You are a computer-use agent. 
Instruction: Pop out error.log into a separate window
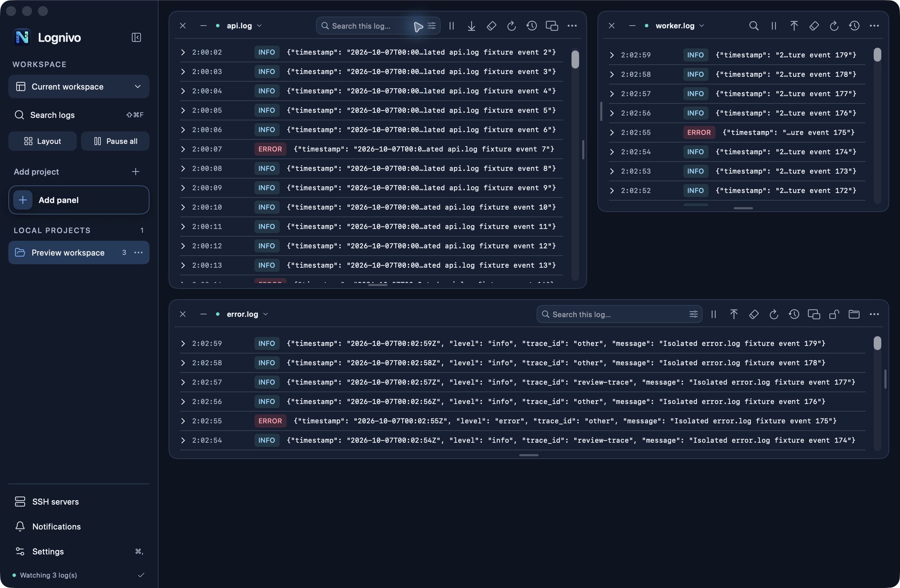(814, 314)
